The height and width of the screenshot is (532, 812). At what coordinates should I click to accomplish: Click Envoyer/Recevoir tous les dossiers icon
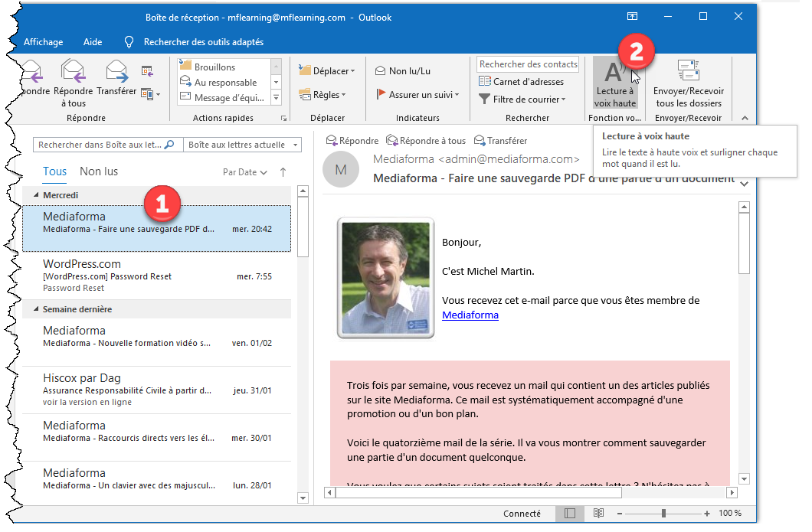[688, 71]
